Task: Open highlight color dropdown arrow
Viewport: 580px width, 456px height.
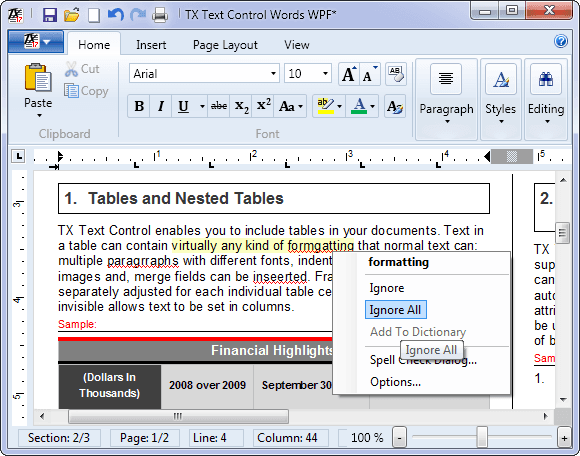Action: point(339,107)
